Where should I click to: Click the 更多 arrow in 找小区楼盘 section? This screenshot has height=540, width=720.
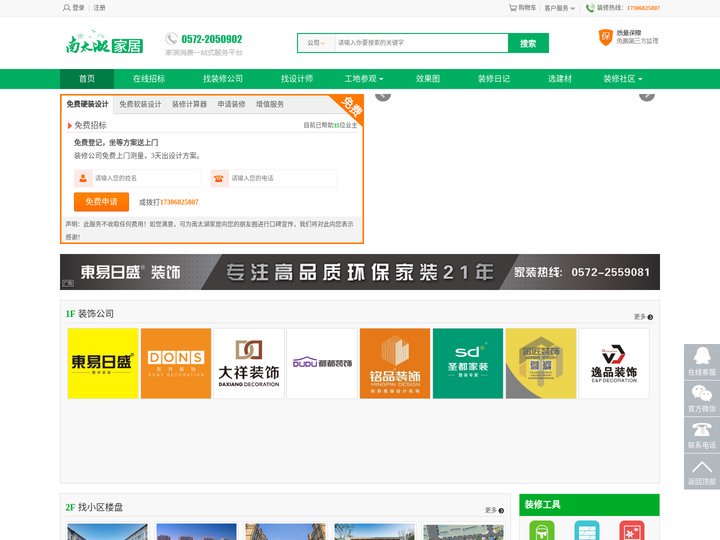click(501, 511)
